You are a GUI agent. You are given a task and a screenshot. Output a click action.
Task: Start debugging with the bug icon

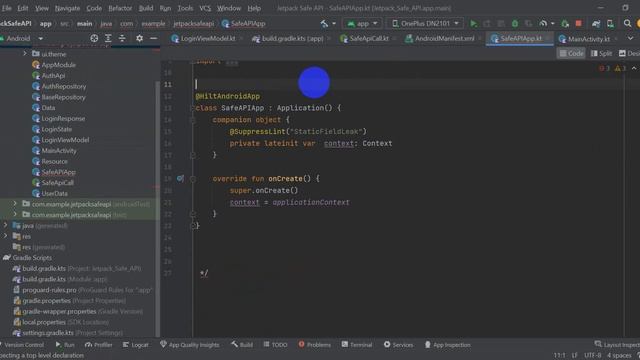click(515, 24)
